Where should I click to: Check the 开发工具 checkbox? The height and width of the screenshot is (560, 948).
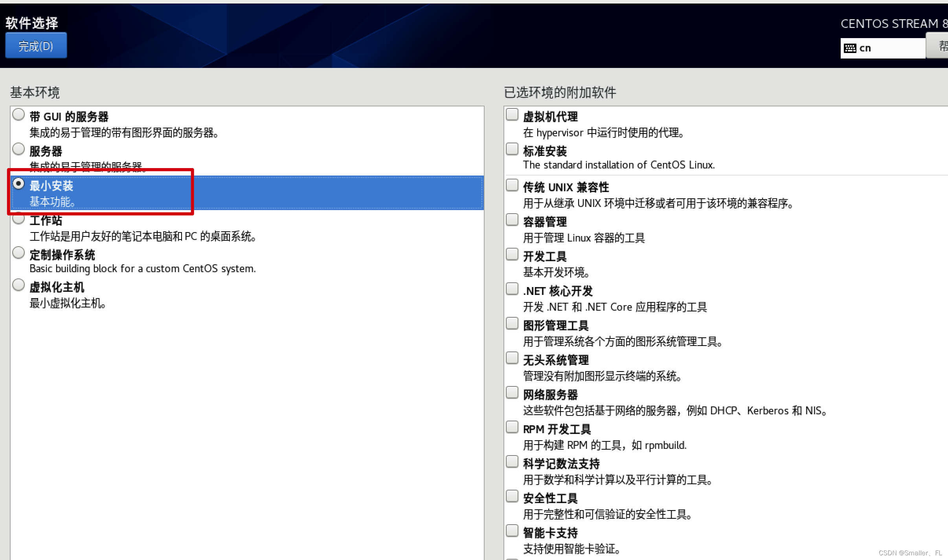coord(512,254)
